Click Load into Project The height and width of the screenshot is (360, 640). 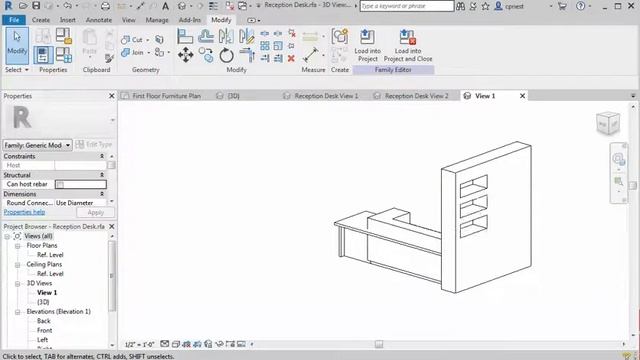pyautogui.click(x=367, y=45)
